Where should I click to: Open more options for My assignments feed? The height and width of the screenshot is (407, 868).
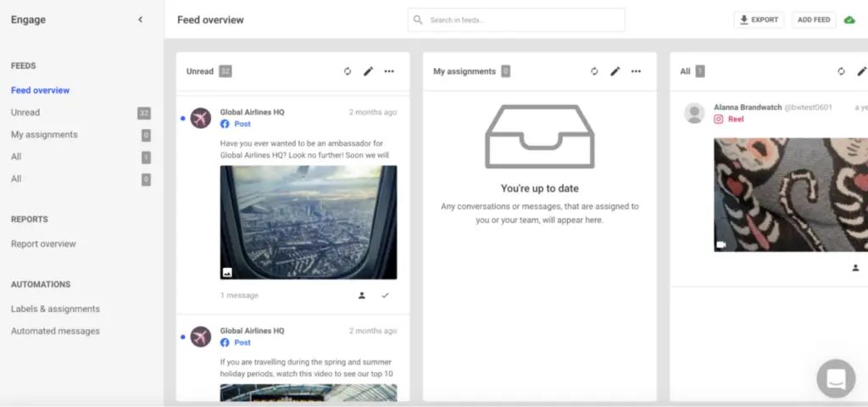pos(636,71)
